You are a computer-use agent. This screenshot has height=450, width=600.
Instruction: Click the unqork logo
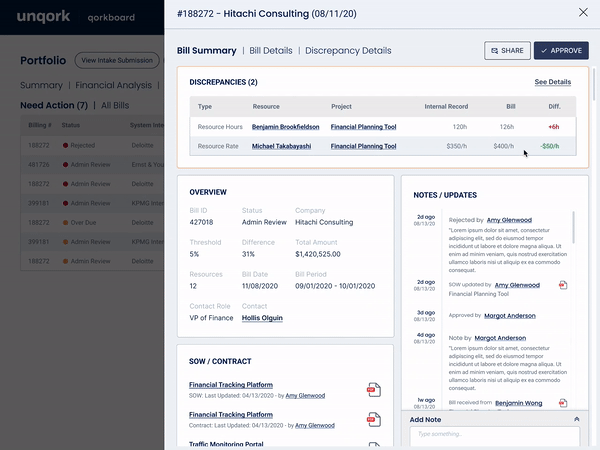(x=43, y=16)
